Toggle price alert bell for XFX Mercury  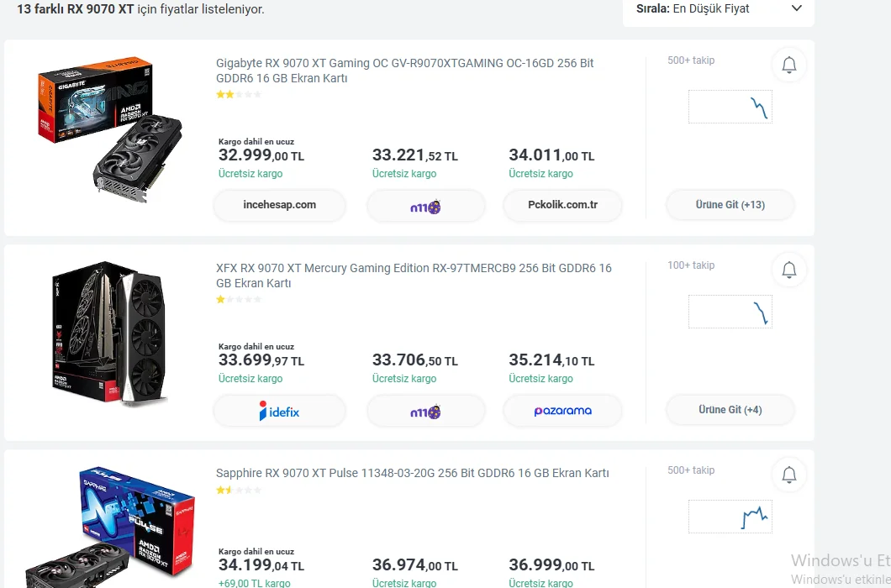click(788, 270)
